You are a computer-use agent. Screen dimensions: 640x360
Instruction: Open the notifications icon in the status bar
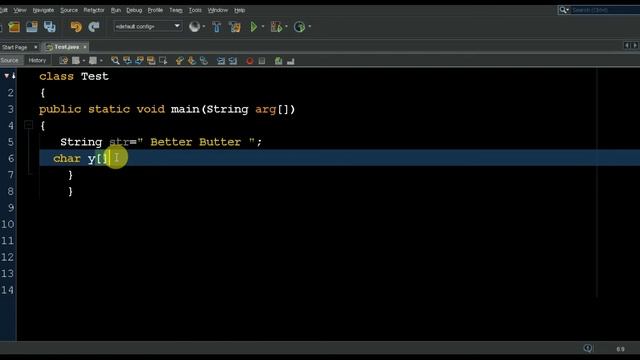[588, 348]
